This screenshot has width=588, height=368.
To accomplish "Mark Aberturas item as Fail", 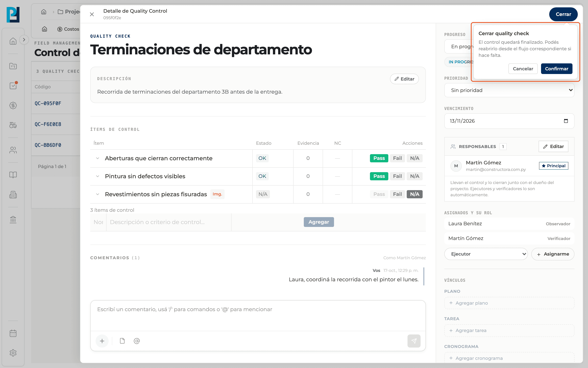I will pyautogui.click(x=398, y=158).
